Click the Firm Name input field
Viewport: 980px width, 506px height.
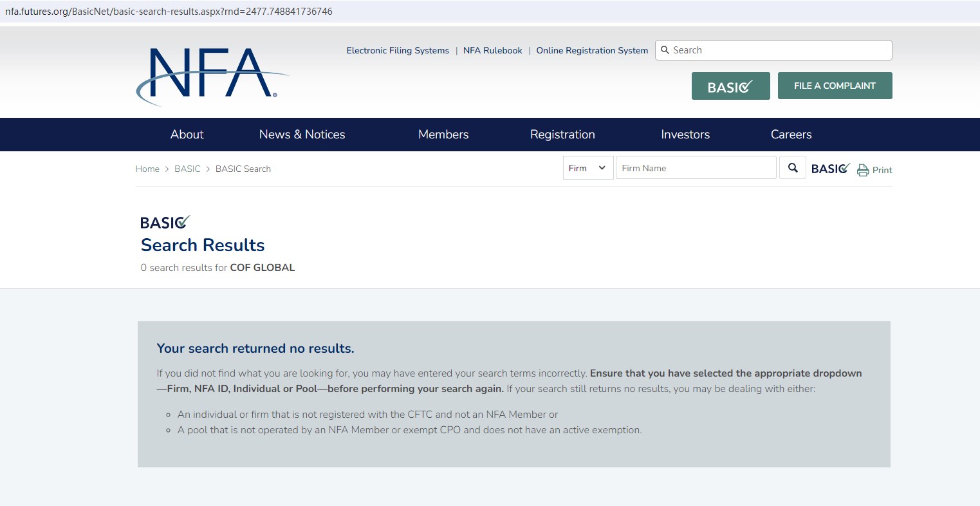[x=696, y=168]
